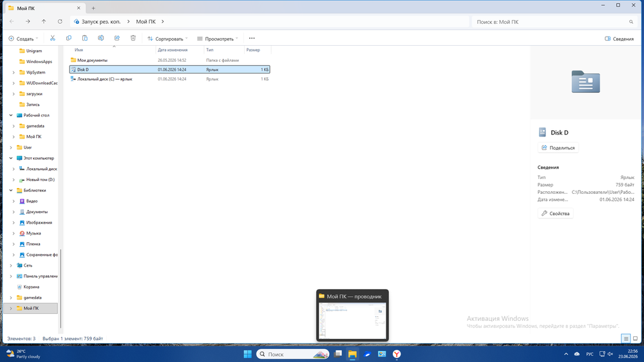The image size is (644, 362).
Task: Select Запись folder in the tree
Action: [33, 105]
